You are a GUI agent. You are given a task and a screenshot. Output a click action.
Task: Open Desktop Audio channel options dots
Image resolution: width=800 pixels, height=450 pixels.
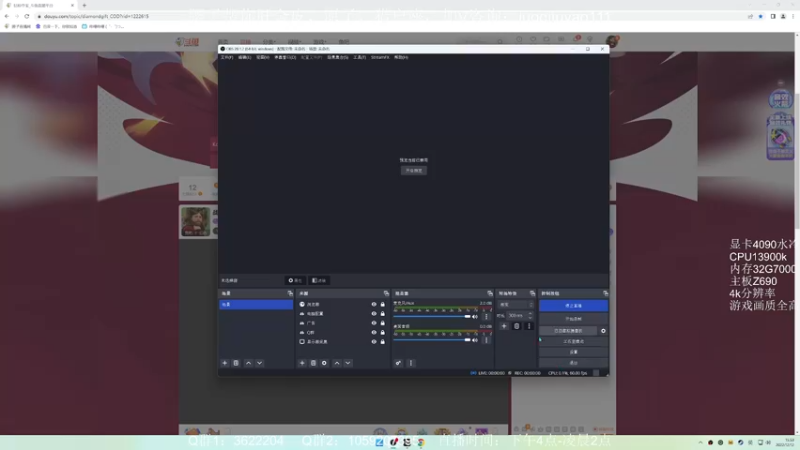486,340
